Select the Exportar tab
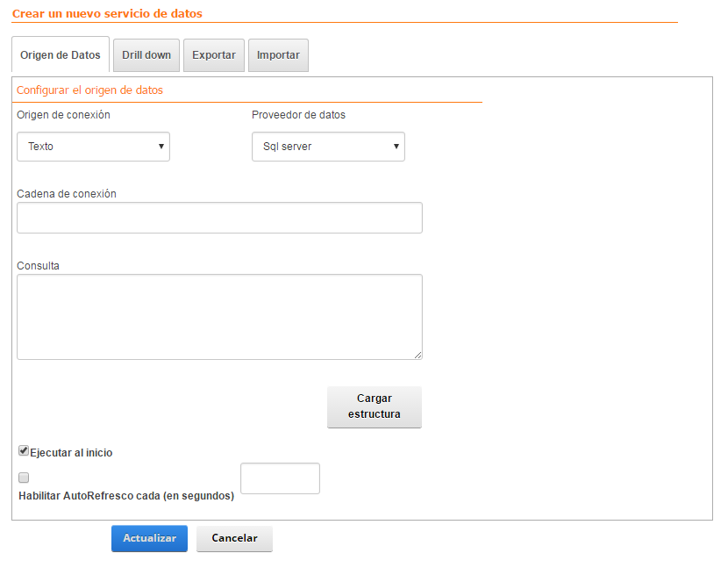The height and width of the screenshot is (575, 728). point(214,55)
